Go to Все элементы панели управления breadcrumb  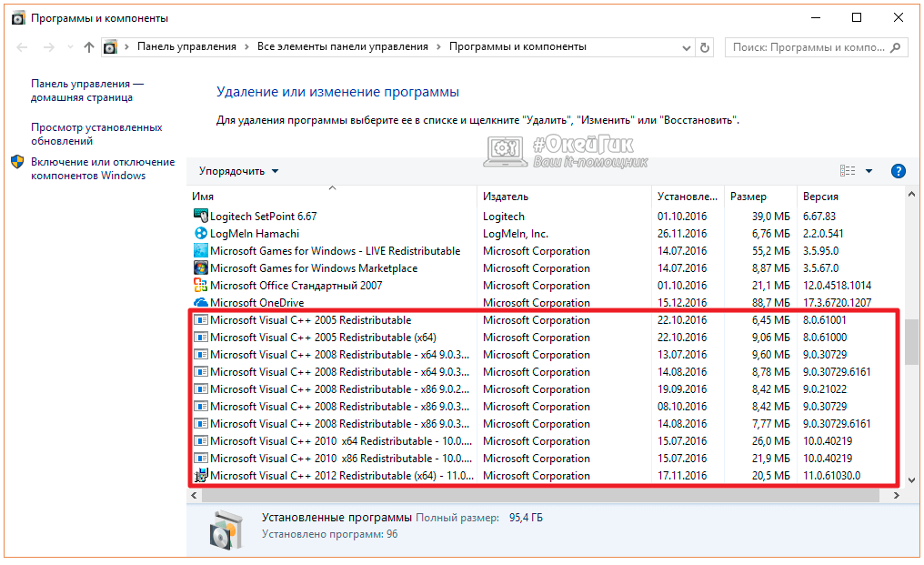coord(342,46)
